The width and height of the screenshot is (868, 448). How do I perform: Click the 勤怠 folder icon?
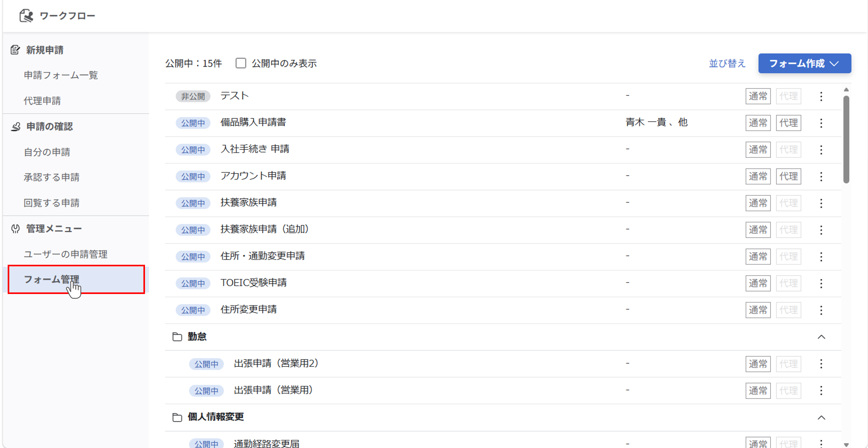(x=177, y=337)
